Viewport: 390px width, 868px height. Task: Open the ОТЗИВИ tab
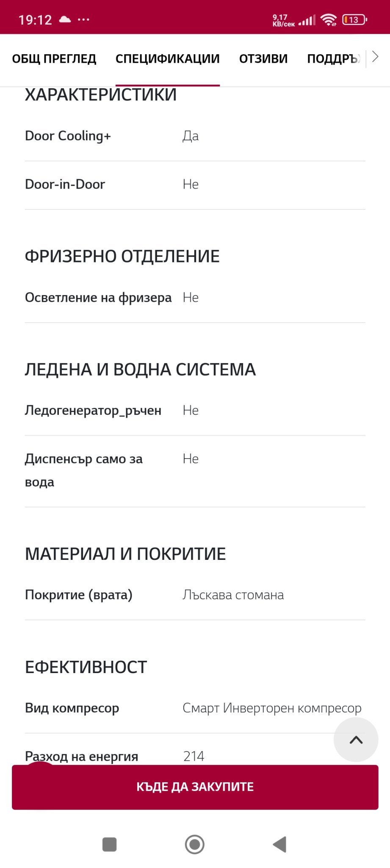click(263, 58)
